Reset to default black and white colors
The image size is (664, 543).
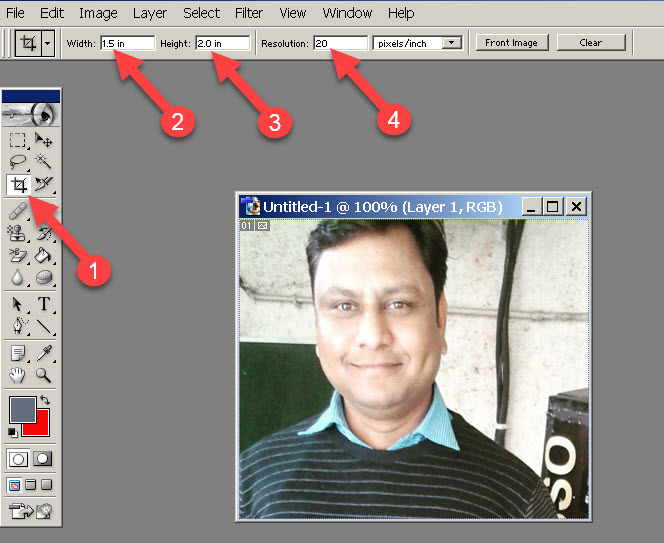13,432
